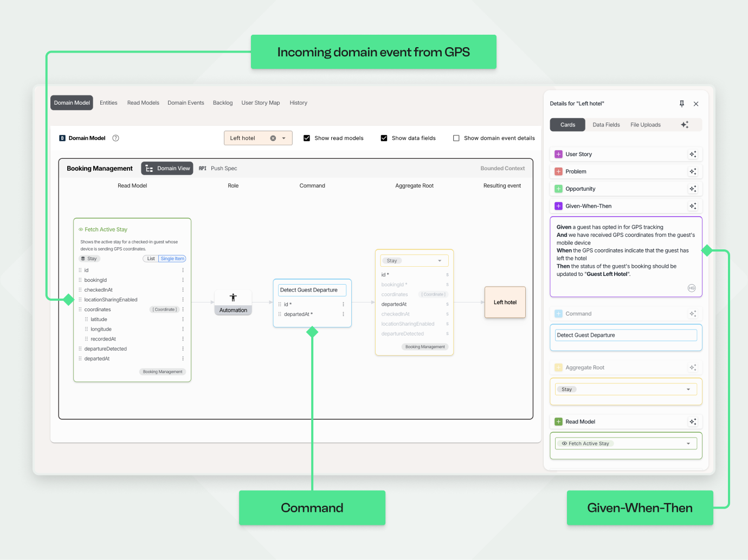This screenshot has height=560, width=748.
Task: Switch to Cards tab in details panel
Action: click(x=568, y=125)
